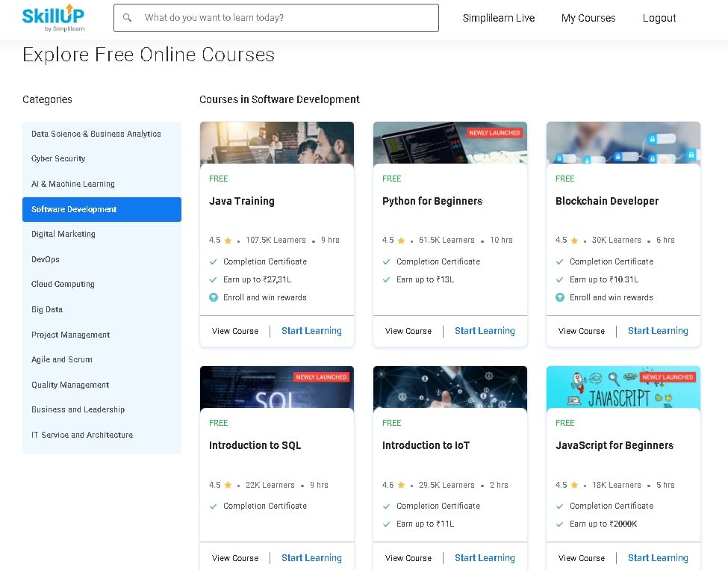This screenshot has width=728, height=570.
Task: Click 'Earn up to ₹11L' text
Action: tap(426, 524)
